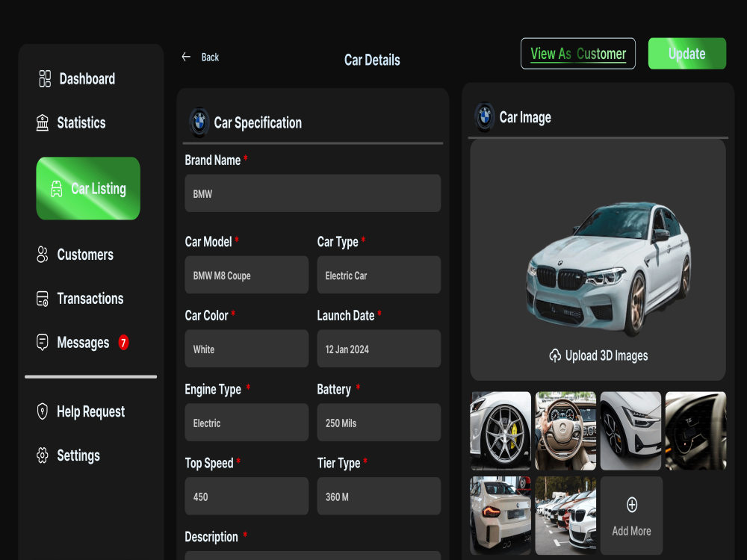Select the beige car rear view thumbnail

coord(500,515)
